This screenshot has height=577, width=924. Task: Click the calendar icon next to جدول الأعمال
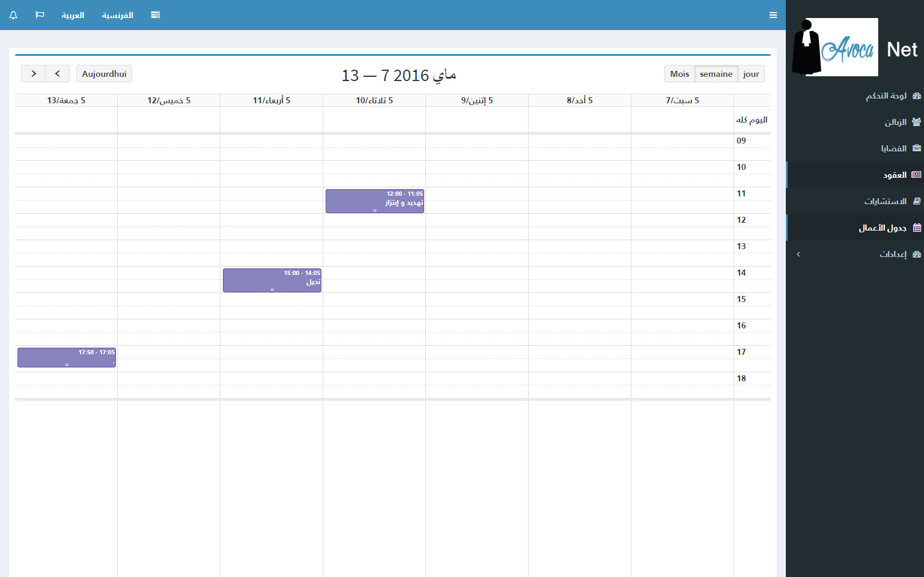coord(917,228)
